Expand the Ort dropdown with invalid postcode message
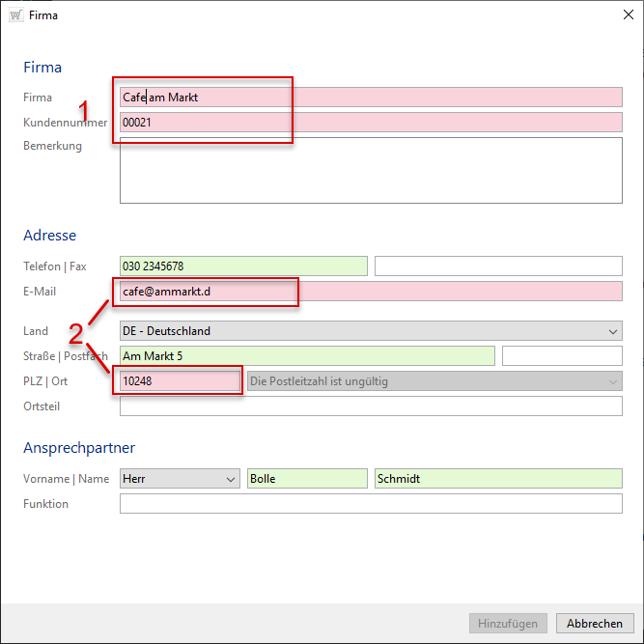The height and width of the screenshot is (644, 644). (x=434, y=381)
